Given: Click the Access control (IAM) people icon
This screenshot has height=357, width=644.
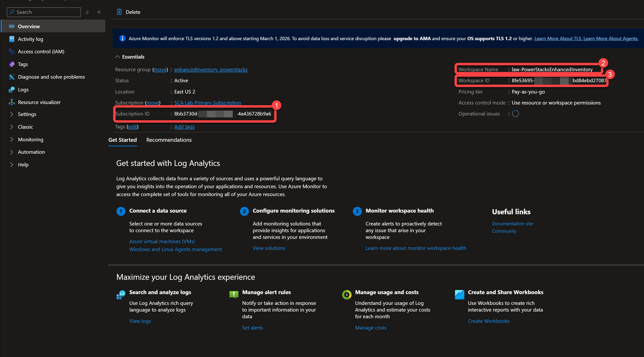Looking at the screenshot, I should [x=11, y=51].
